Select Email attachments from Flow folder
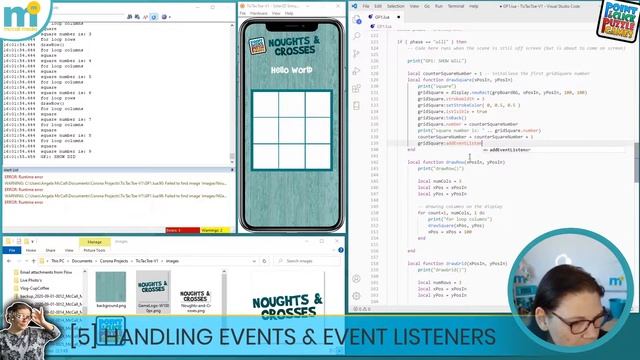 click(x=46, y=272)
